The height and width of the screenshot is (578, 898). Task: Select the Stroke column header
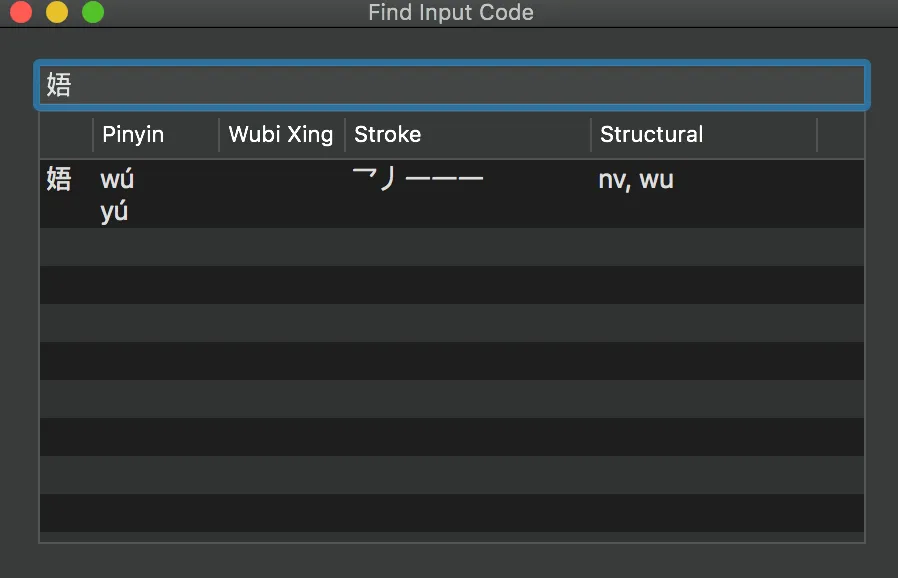(x=388, y=134)
